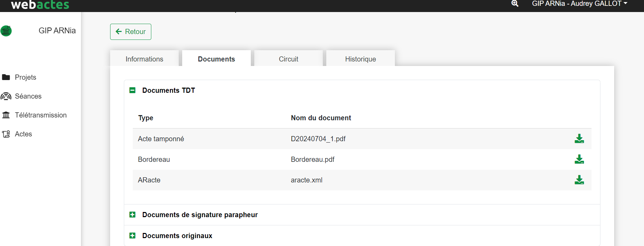This screenshot has width=644, height=246.
Task: Collapse the Documents TDT section
Action: point(132,90)
